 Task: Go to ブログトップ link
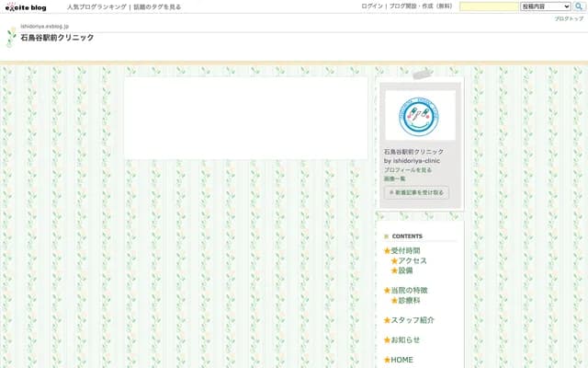569,18
